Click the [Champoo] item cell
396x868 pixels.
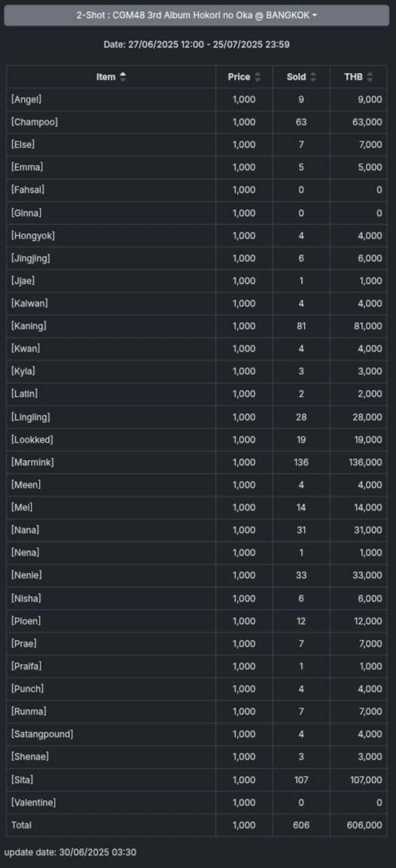tap(111, 122)
